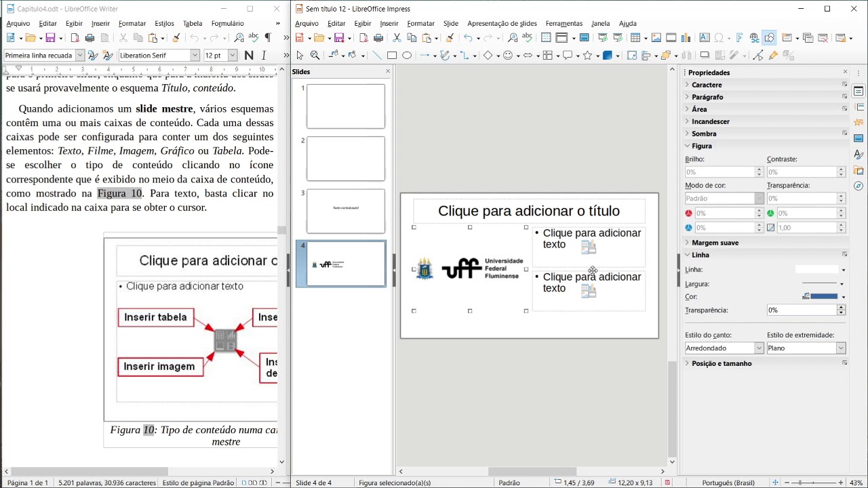The image size is (868, 488).
Task: Click Export as PDF icon in Impress
Action: click(363, 38)
